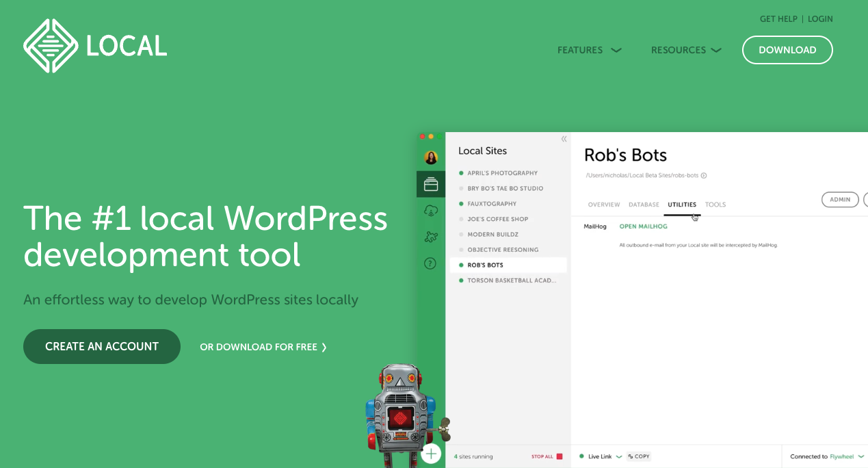Screen dimensions: 868x468
Task: Open the cloud Connect sidebar icon
Action: pos(431,211)
